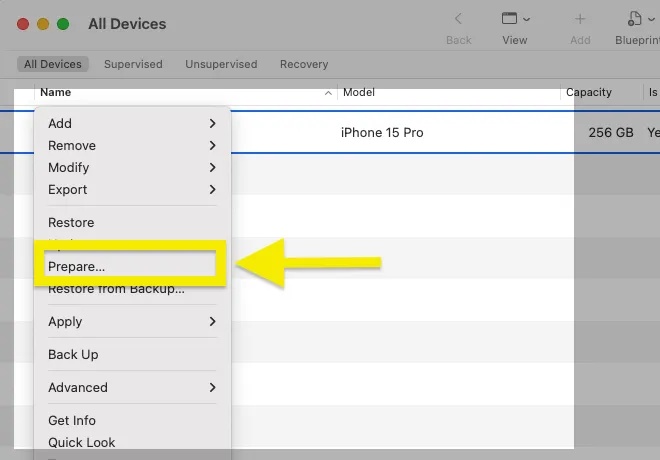Click the View label in toolbar
The width and height of the screenshot is (660, 460).
(x=514, y=40)
